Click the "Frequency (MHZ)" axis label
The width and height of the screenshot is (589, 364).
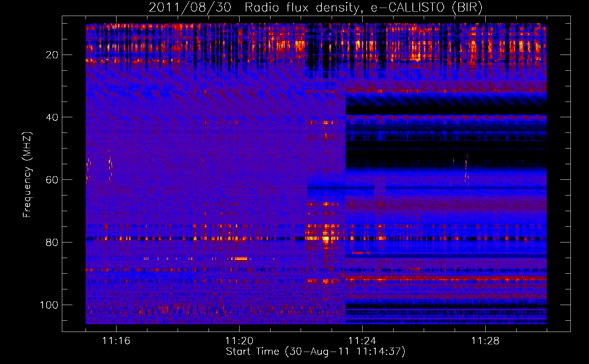coord(27,174)
